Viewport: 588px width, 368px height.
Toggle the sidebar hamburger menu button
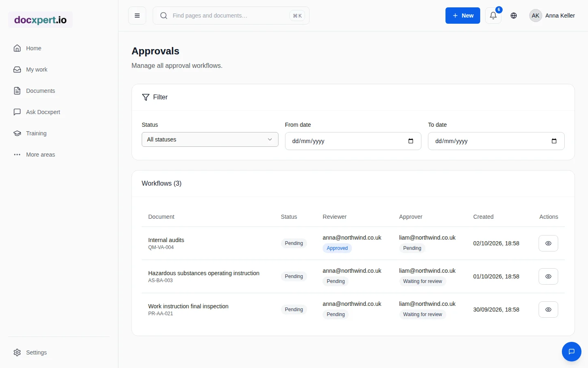point(137,16)
